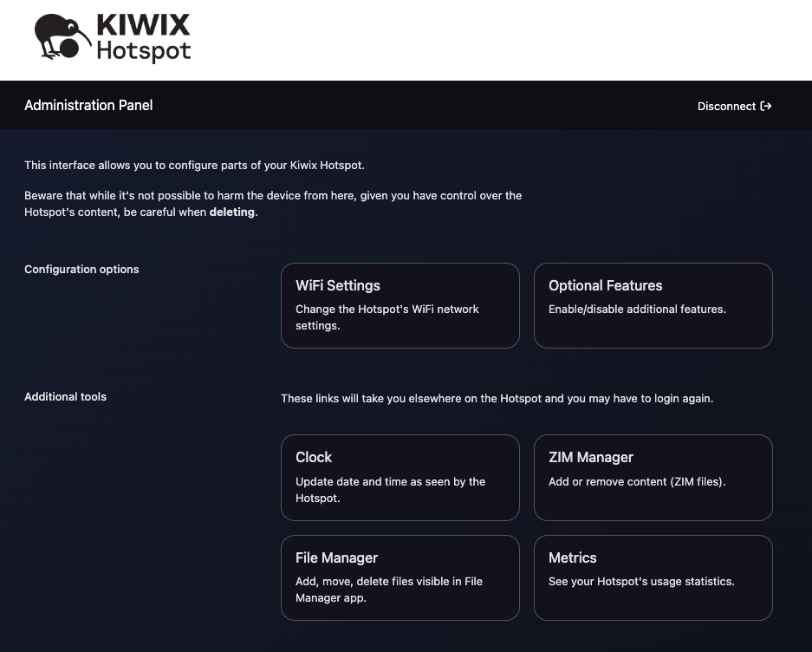Click "Change the Hotspot's WiFi network settings" text
This screenshot has width=812, height=652.
pos(387,317)
